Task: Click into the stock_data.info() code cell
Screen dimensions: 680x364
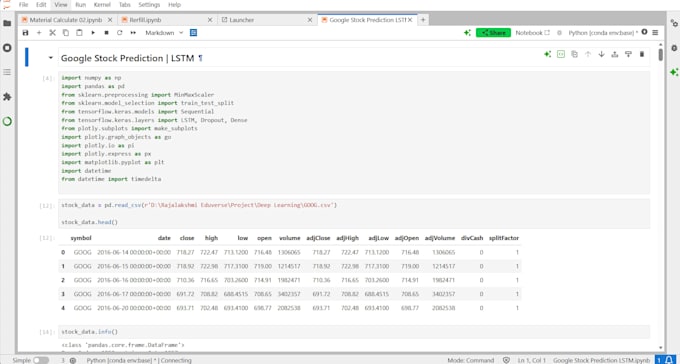Action: [x=354, y=332]
